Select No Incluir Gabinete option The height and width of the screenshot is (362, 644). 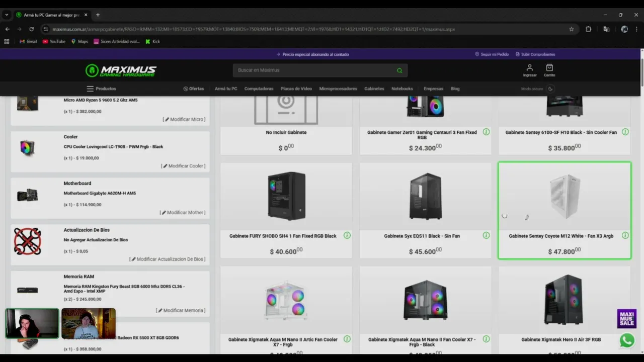point(286,126)
